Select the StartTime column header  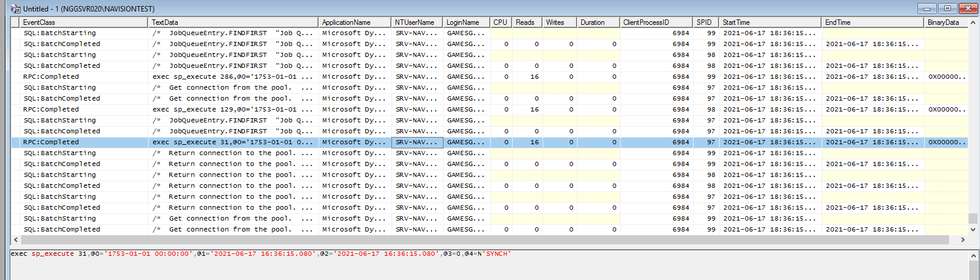tap(735, 22)
